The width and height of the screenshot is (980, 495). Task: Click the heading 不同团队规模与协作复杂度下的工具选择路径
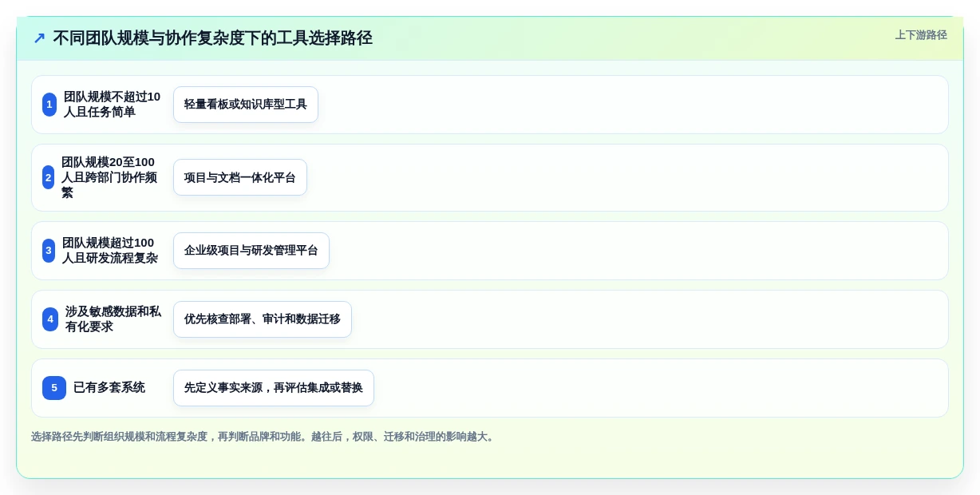[x=212, y=38]
